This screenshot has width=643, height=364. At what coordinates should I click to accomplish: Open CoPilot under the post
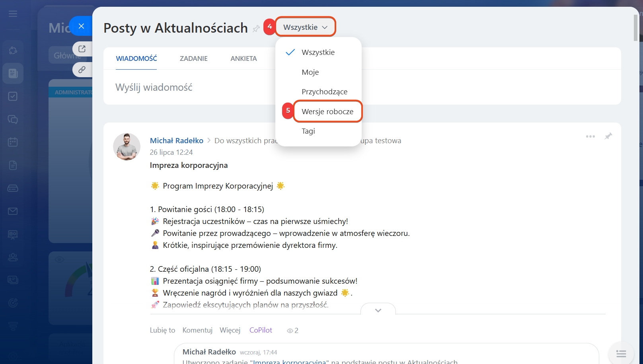(x=261, y=330)
